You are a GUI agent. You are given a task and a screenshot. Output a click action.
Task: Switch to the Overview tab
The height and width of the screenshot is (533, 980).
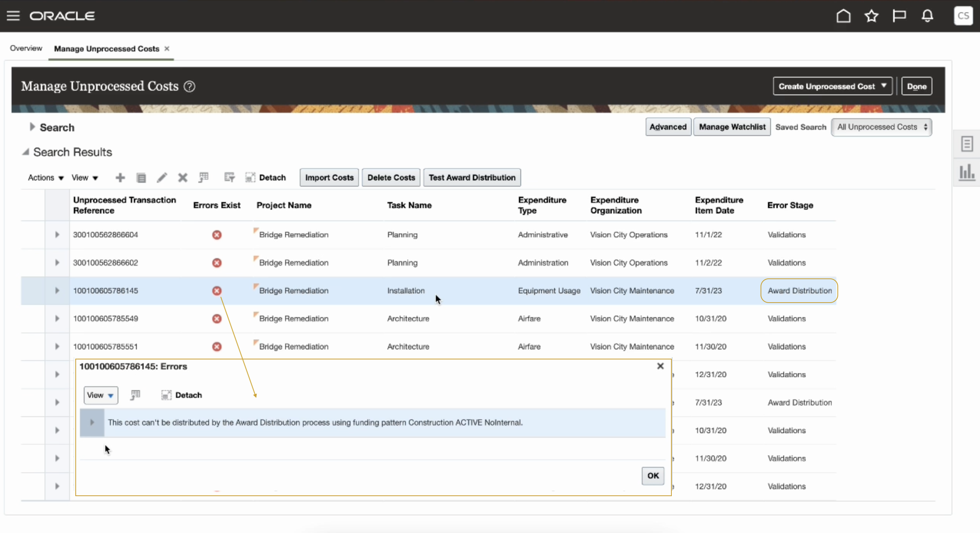click(x=26, y=48)
